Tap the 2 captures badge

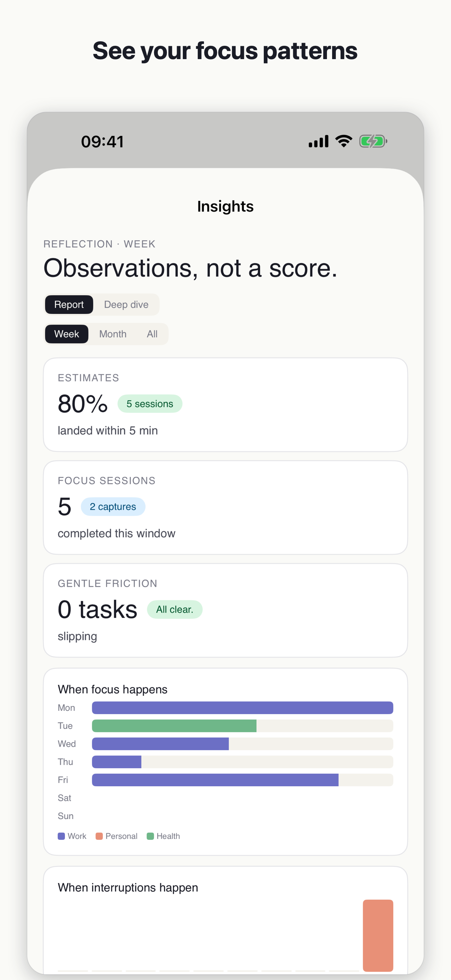click(x=113, y=506)
